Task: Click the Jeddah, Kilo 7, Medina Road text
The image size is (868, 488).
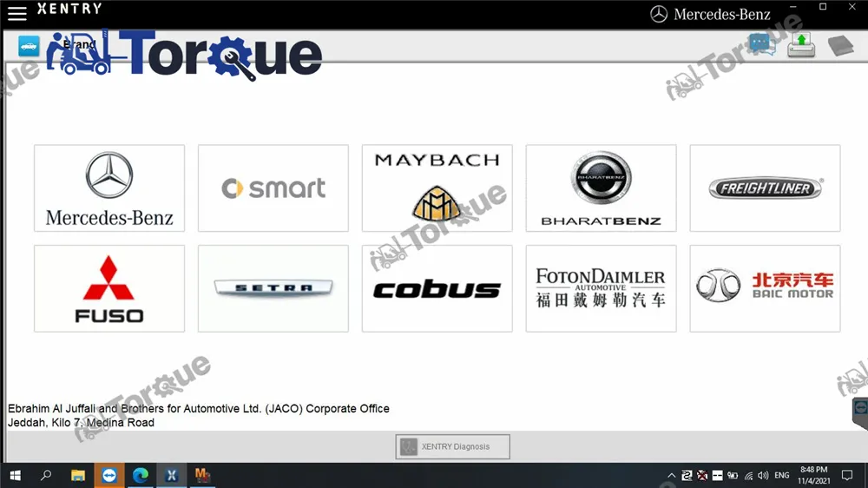Action: (x=81, y=422)
